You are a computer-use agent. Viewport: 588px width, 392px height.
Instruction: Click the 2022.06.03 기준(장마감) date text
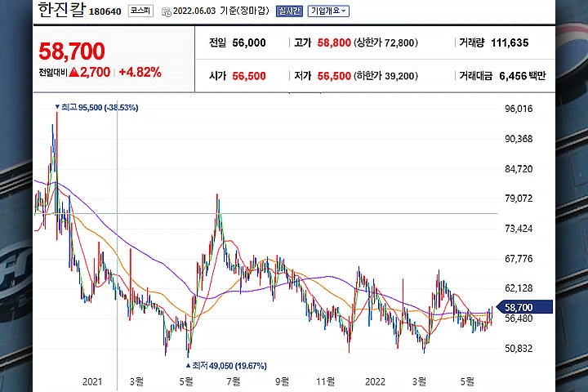tap(220, 11)
